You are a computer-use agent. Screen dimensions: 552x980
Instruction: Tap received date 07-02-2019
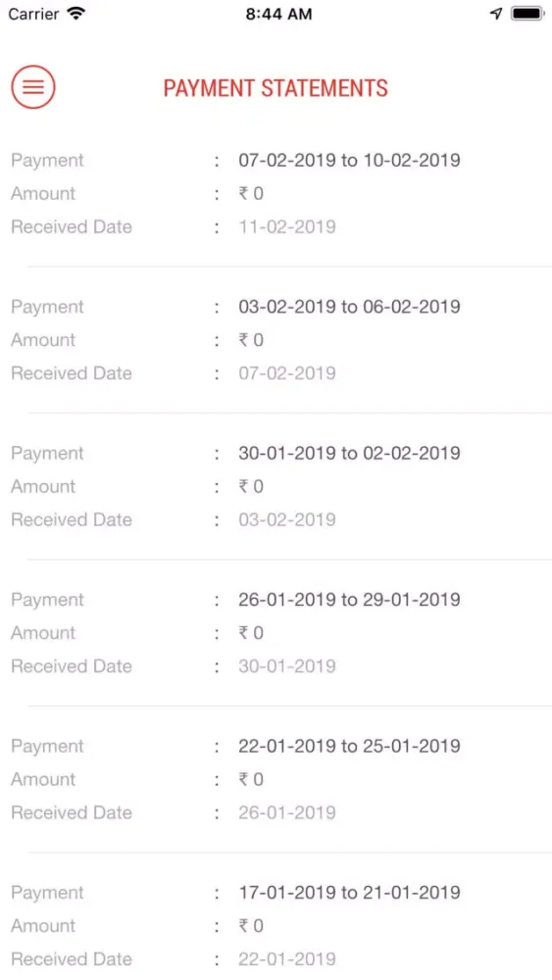coord(287,373)
